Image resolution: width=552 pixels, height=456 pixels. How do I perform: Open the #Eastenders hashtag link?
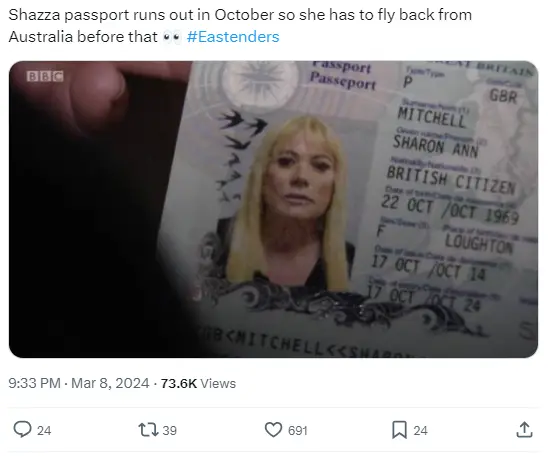233,37
